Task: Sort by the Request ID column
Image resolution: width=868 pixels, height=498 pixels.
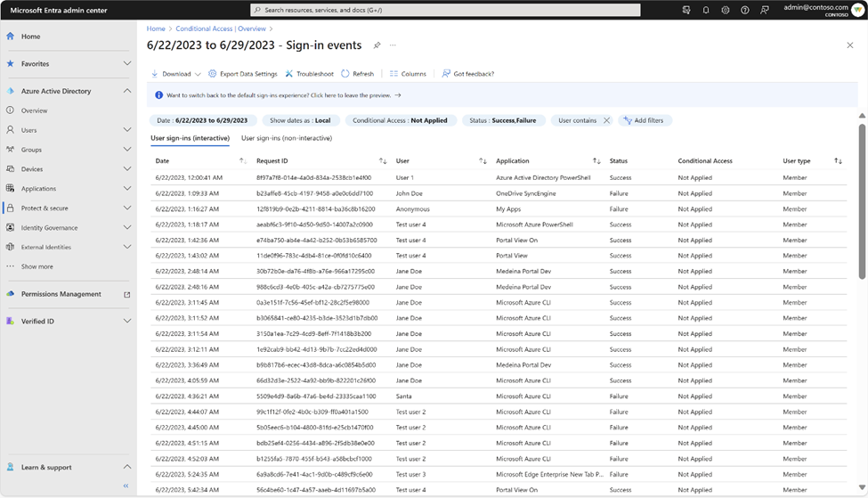Action: coord(383,161)
